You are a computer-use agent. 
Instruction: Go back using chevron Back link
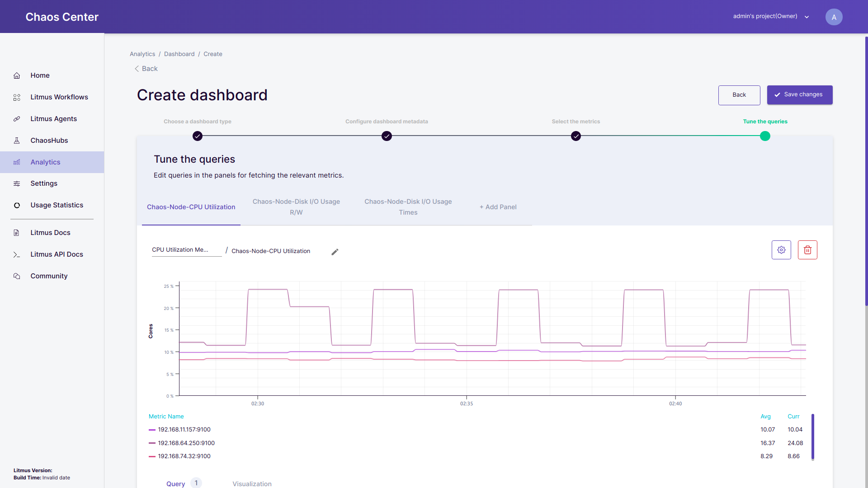coord(146,69)
